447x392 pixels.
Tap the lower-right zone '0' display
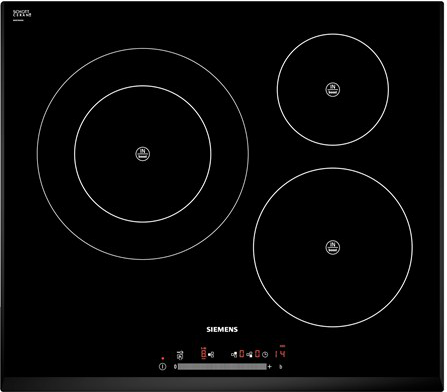pos(257,354)
